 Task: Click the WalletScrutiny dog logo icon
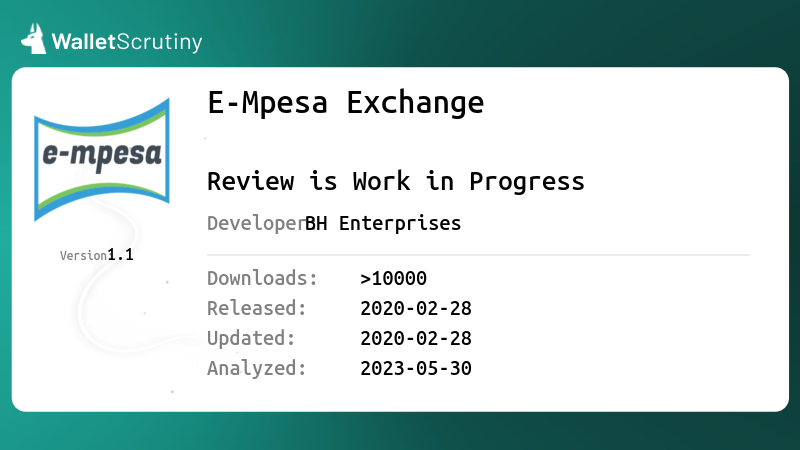[x=34, y=39]
